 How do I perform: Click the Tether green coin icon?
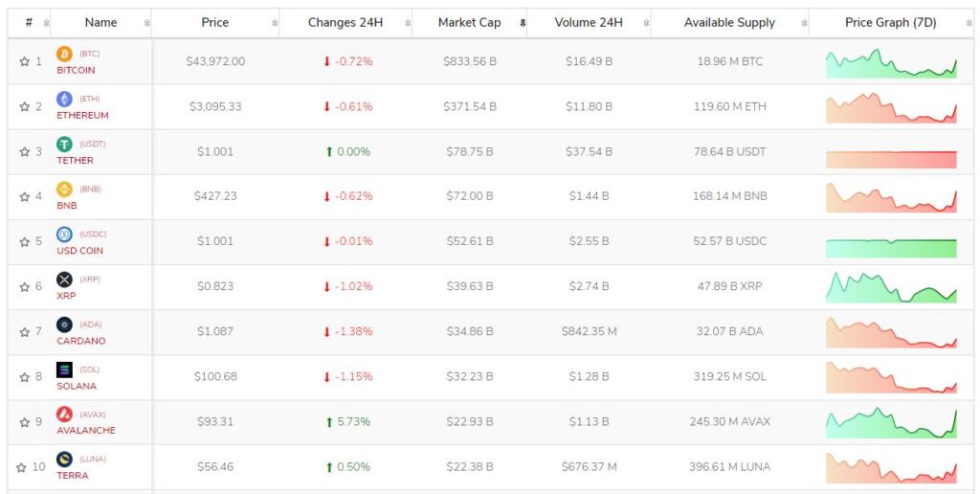click(x=64, y=144)
